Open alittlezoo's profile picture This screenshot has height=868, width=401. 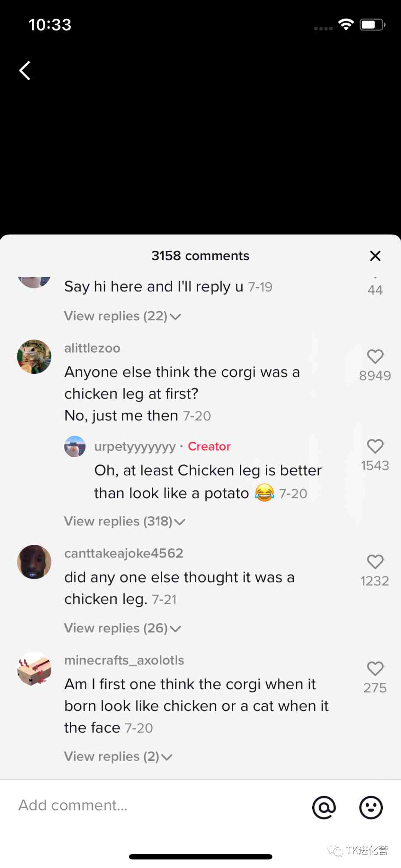coord(34,357)
